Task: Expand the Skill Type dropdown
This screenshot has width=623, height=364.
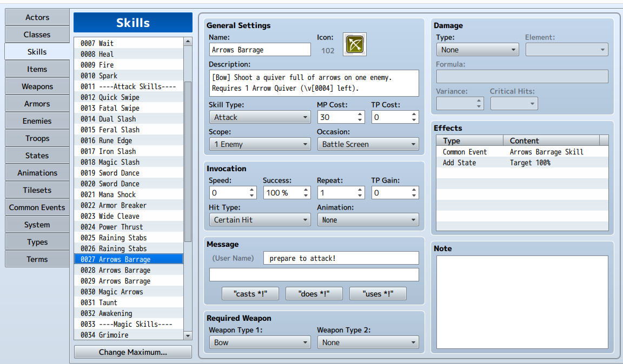Action: coord(260,117)
